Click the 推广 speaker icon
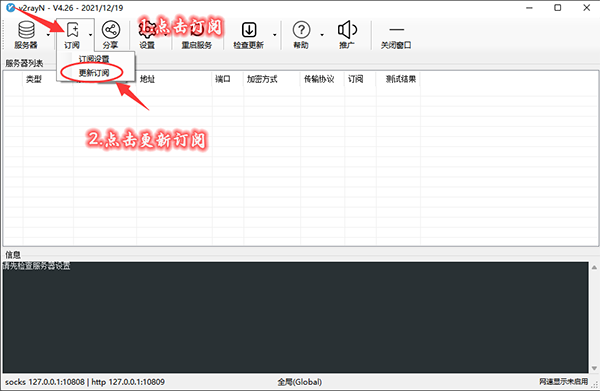The width and height of the screenshot is (600, 391). pos(347,30)
